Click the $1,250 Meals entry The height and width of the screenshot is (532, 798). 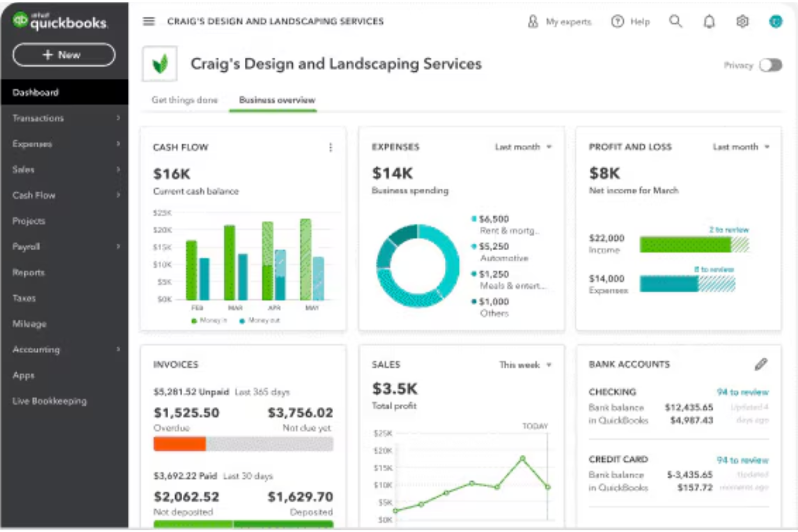tap(508, 280)
